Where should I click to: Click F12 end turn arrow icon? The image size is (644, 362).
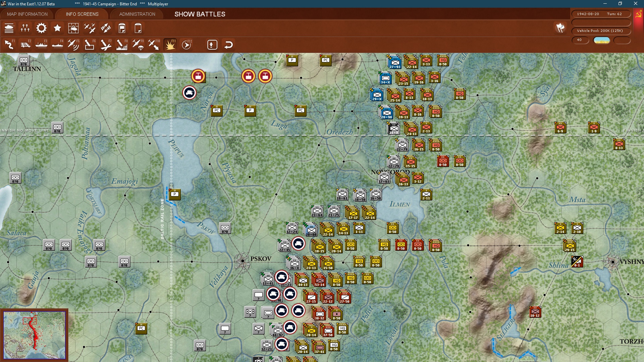[x=186, y=45]
